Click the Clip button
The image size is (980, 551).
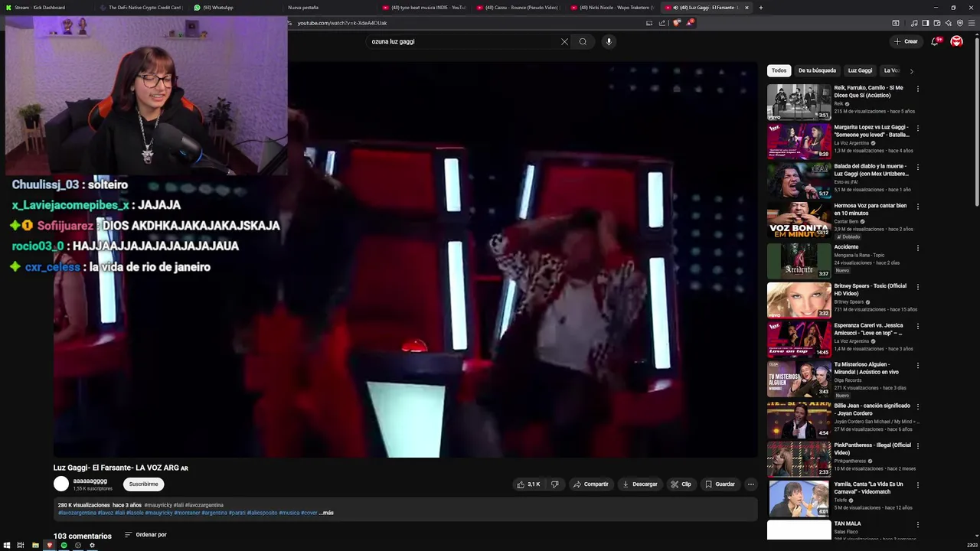(x=681, y=484)
